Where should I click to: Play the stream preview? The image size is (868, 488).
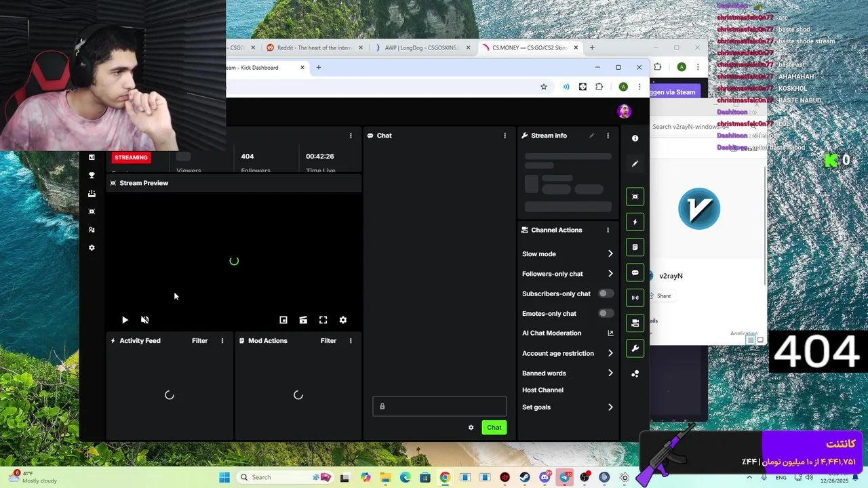pyautogui.click(x=125, y=320)
